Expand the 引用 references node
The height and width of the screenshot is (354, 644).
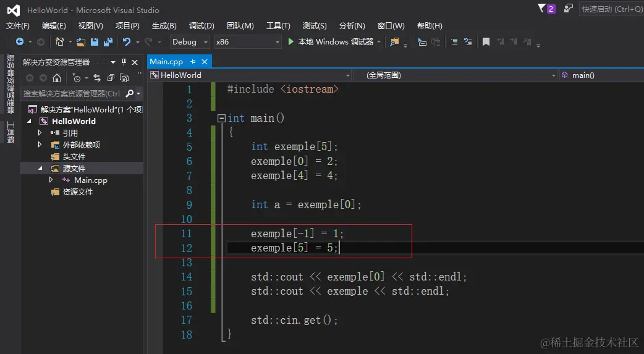(40, 133)
